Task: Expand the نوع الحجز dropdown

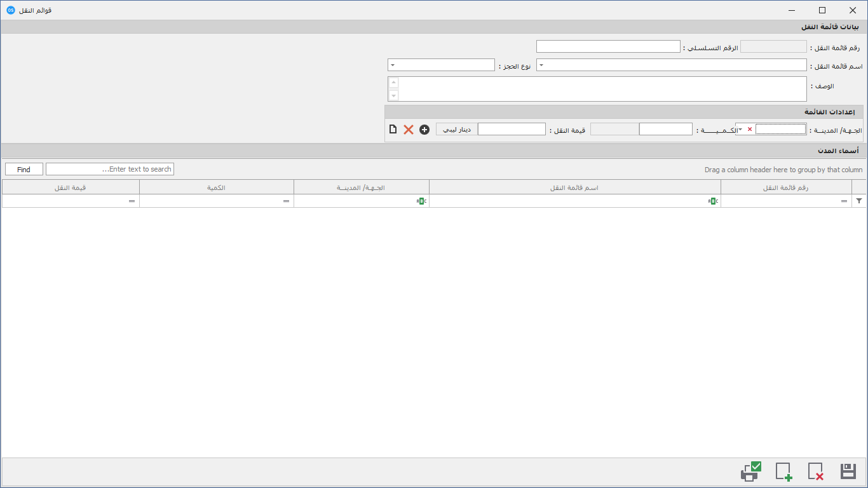Action: point(393,65)
